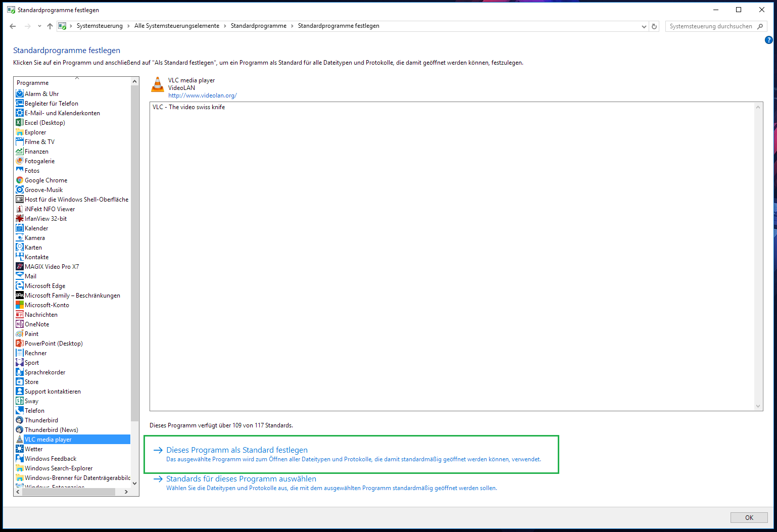Select the Filme & TV icon
The width and height of the screenshot is (777, 532).
coord(20,141)
